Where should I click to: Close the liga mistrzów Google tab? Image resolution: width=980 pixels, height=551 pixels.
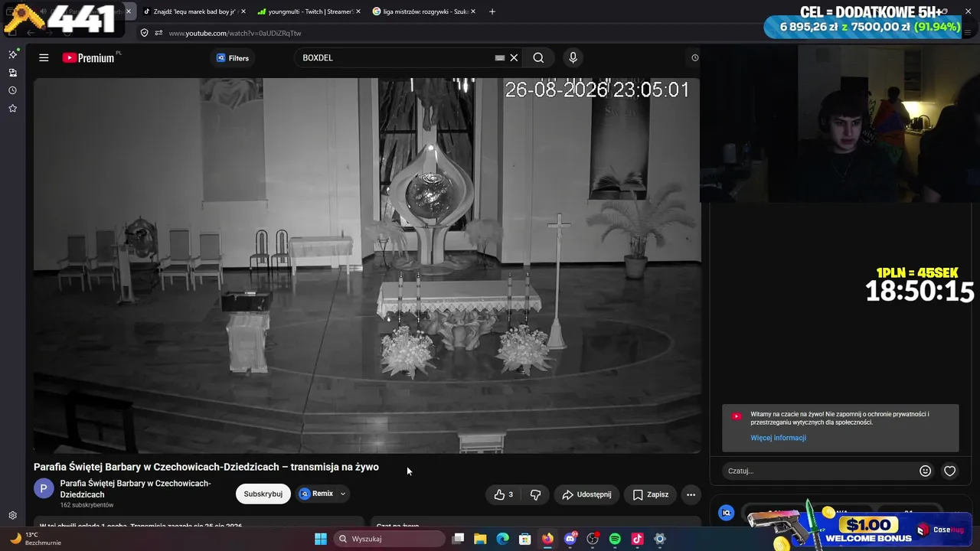tap(473, 11)
